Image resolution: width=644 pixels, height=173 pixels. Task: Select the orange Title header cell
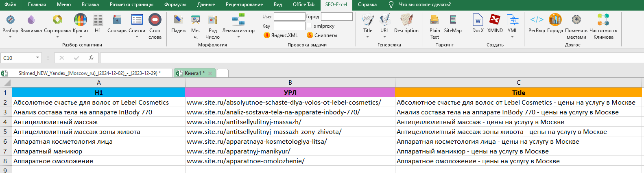[518, 93]
